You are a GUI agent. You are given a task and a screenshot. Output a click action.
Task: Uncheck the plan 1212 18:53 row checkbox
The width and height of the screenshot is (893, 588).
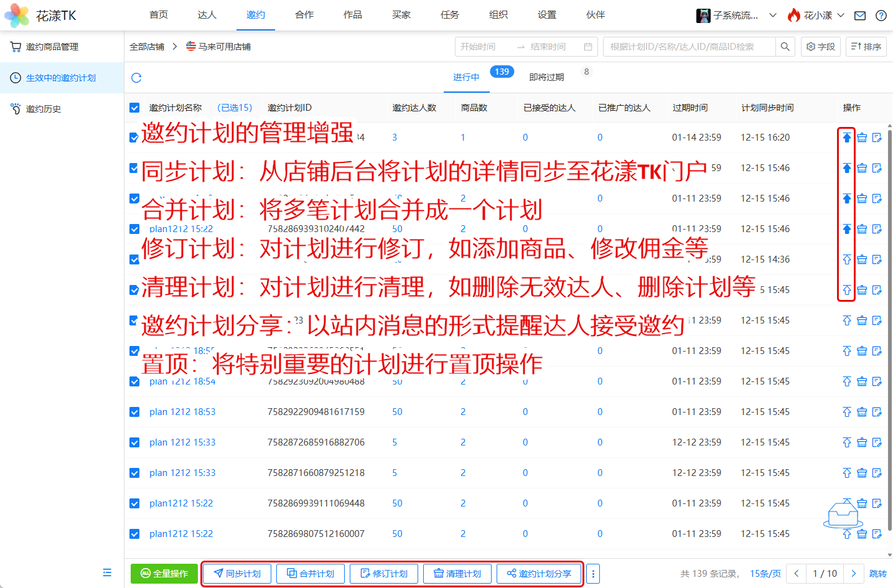point(134,412)
